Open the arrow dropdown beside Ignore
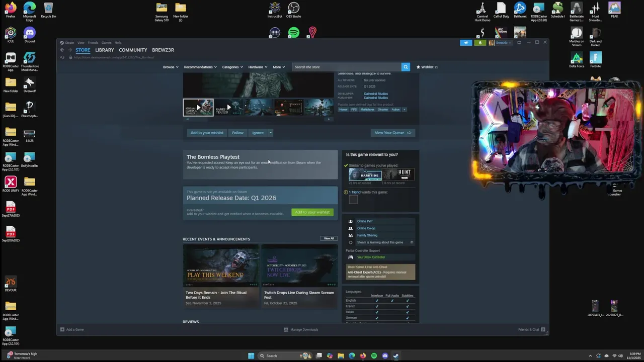 tap(270, 133)
